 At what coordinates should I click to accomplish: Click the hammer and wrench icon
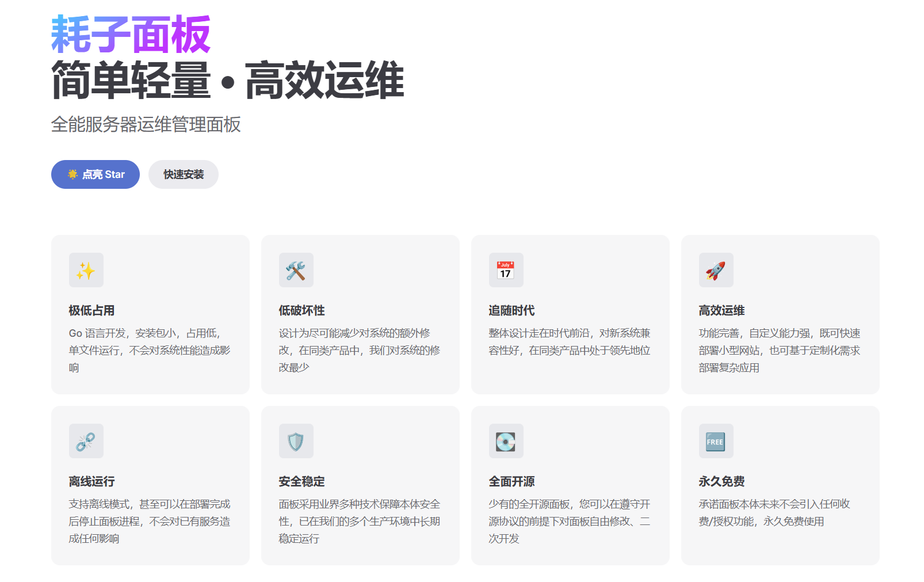click(x=296, y=270)
